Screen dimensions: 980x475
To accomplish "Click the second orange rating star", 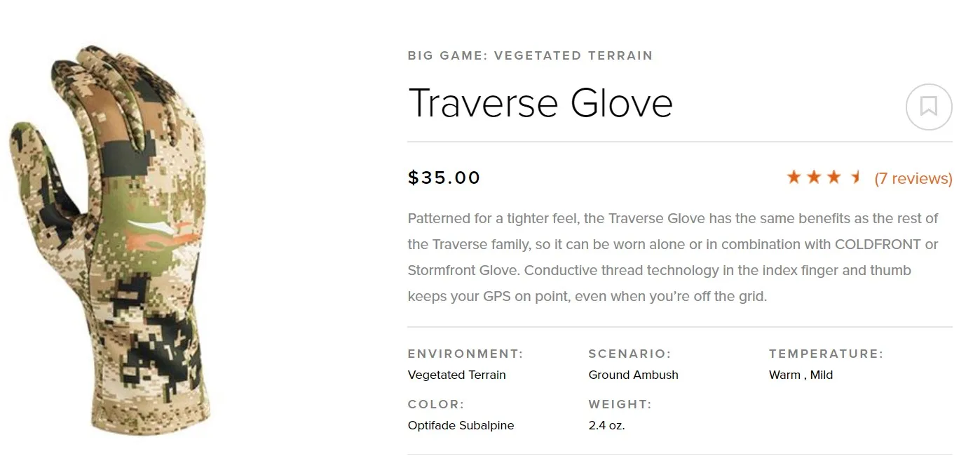I will coord(814,177).
